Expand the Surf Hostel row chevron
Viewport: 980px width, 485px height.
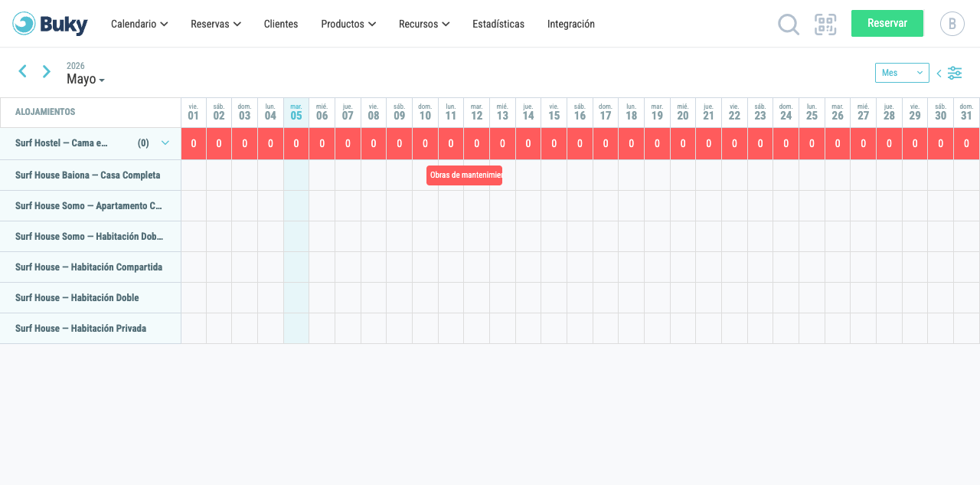pos(165,143)
